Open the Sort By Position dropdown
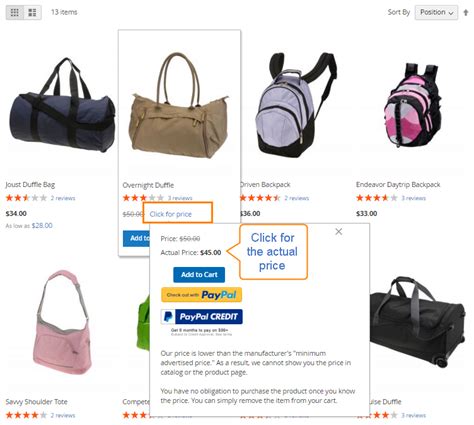 coord(436,12)
